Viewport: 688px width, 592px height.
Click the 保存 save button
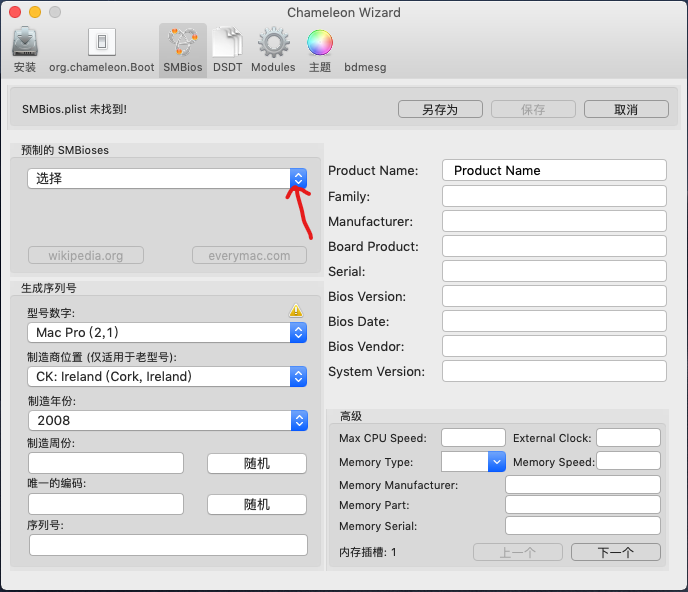[533, 109]
